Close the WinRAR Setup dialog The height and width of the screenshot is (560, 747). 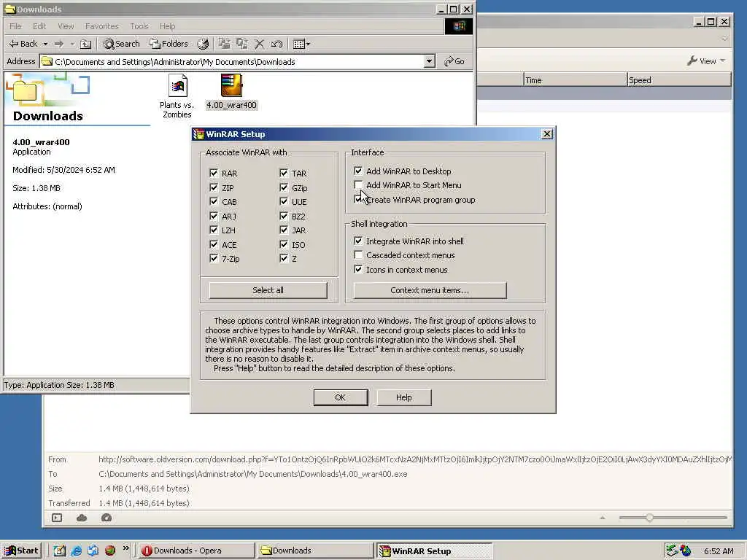(x=547, y=134)
